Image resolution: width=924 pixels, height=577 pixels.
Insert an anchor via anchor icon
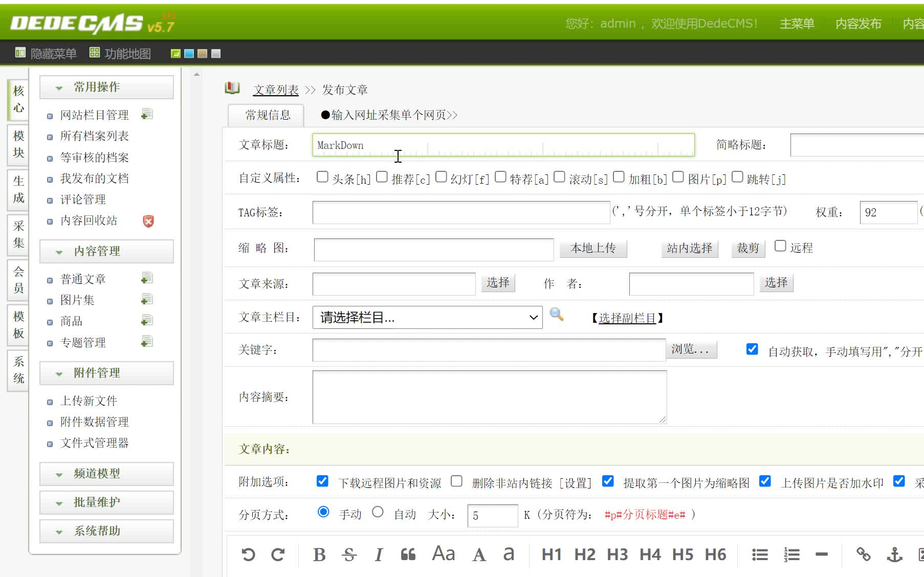click(894, 554)
